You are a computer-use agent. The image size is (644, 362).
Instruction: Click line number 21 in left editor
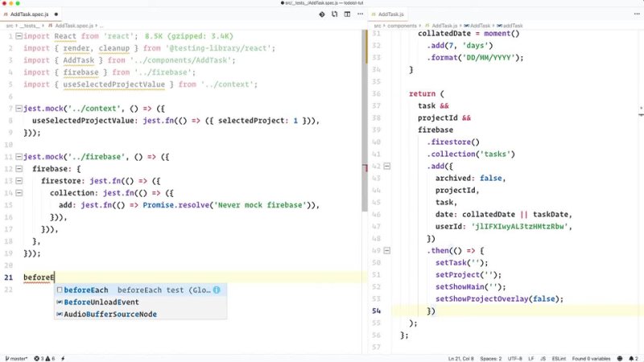click(x=9, y=278)
